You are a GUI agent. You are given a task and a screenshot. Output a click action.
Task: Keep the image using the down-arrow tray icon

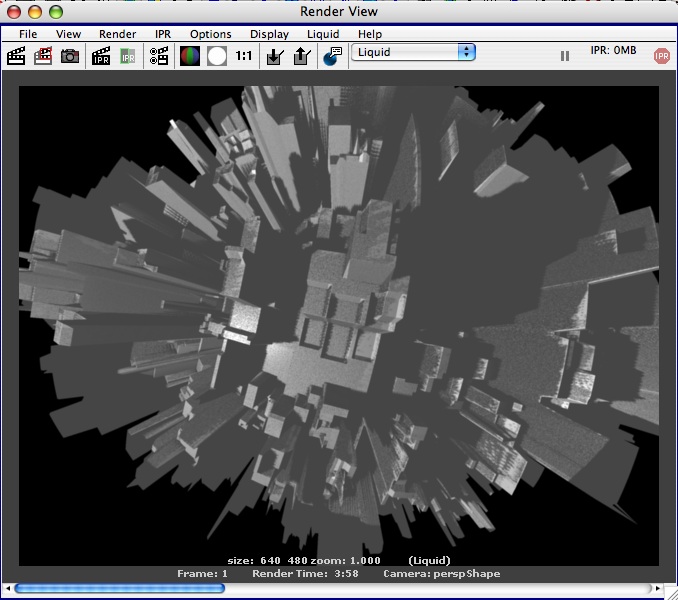[x=275, y=56]
